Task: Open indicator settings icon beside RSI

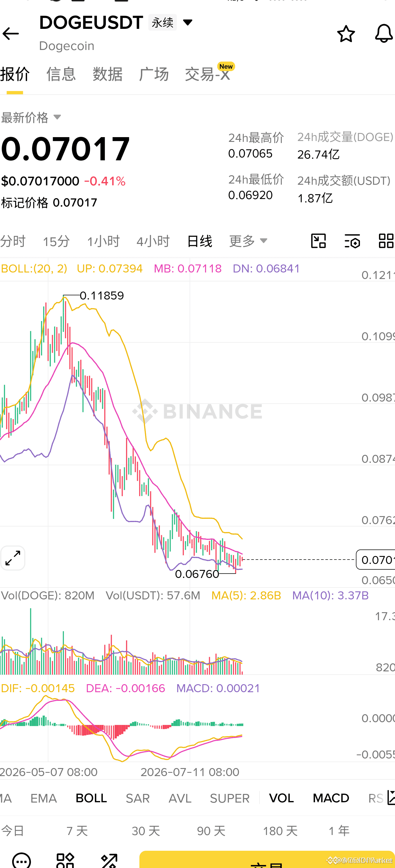Action: pos(391,798)
